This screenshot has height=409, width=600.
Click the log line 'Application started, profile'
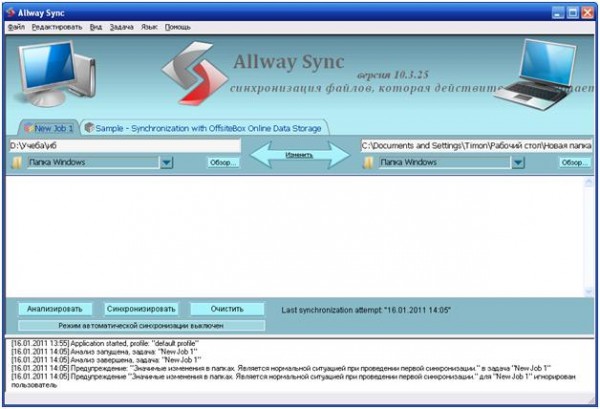[x=105, y=344]
